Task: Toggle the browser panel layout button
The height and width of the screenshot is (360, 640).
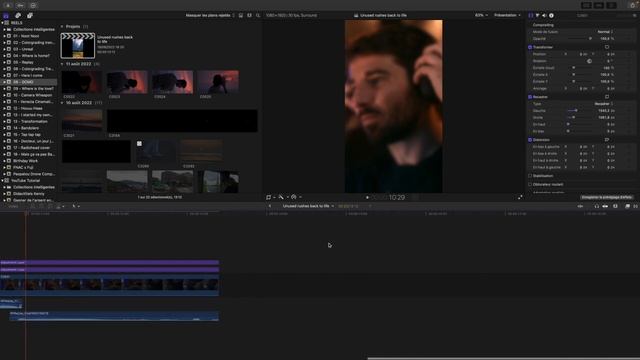Action: [587, 5]
